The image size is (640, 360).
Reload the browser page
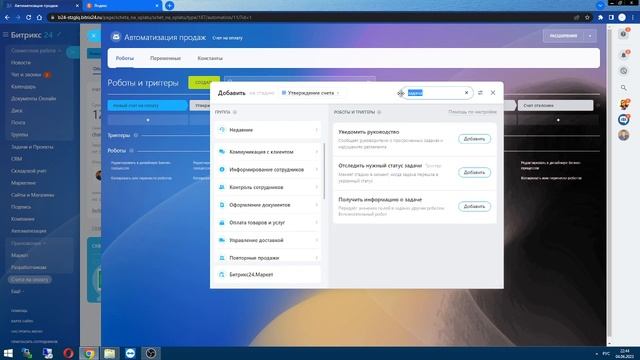pyautogui.click(x=28, y=18)
